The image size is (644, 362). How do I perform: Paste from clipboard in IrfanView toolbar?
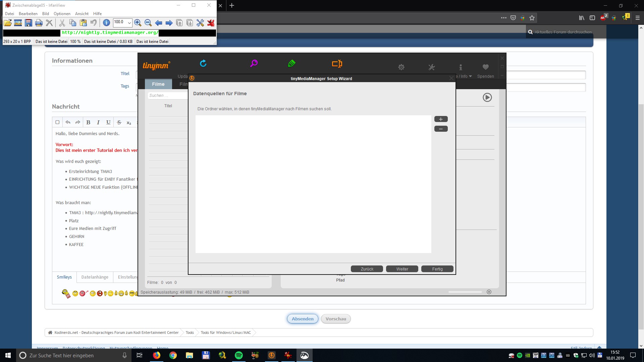83,23
